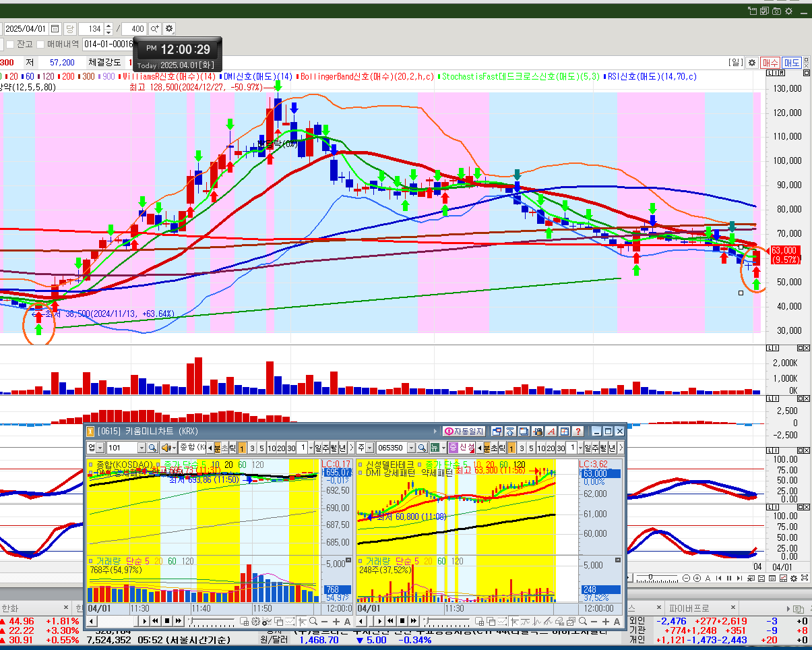
Task: Click the zoom-plus icon next to 400
Action: point(154,29)
